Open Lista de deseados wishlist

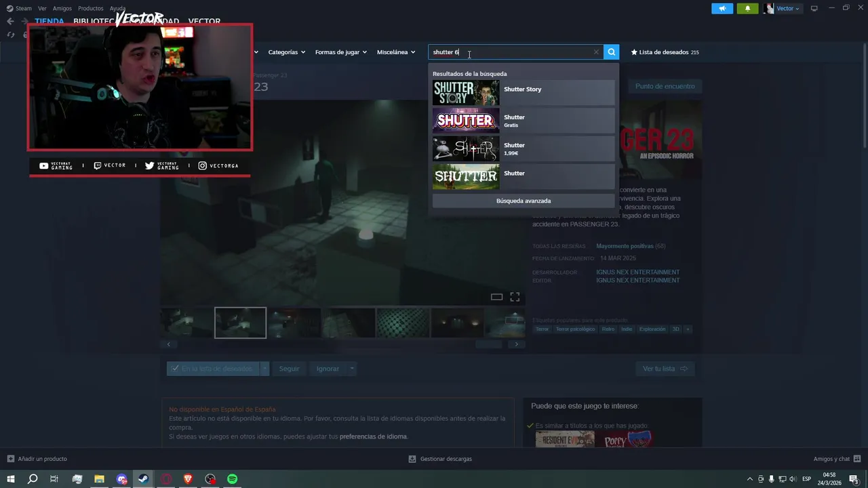coord(665,52)
